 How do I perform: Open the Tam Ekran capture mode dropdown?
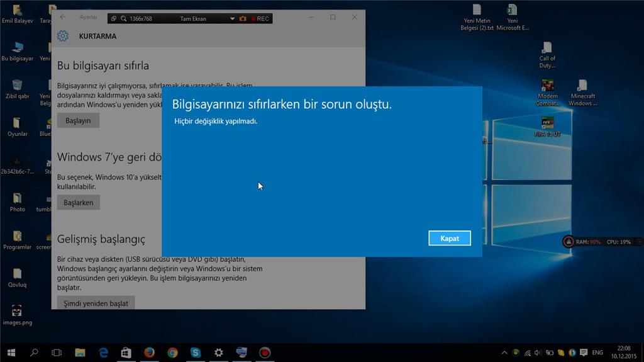point(232,19)
